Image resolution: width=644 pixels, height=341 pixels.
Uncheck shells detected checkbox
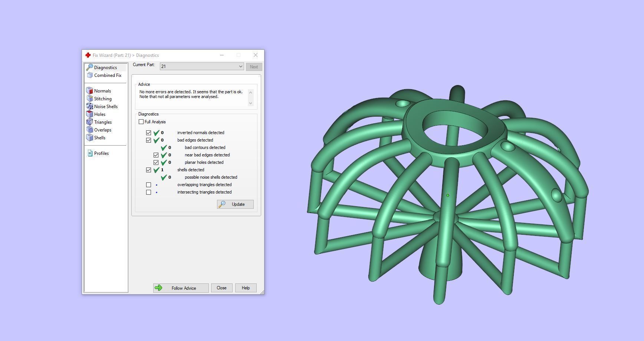coord(148,170)
